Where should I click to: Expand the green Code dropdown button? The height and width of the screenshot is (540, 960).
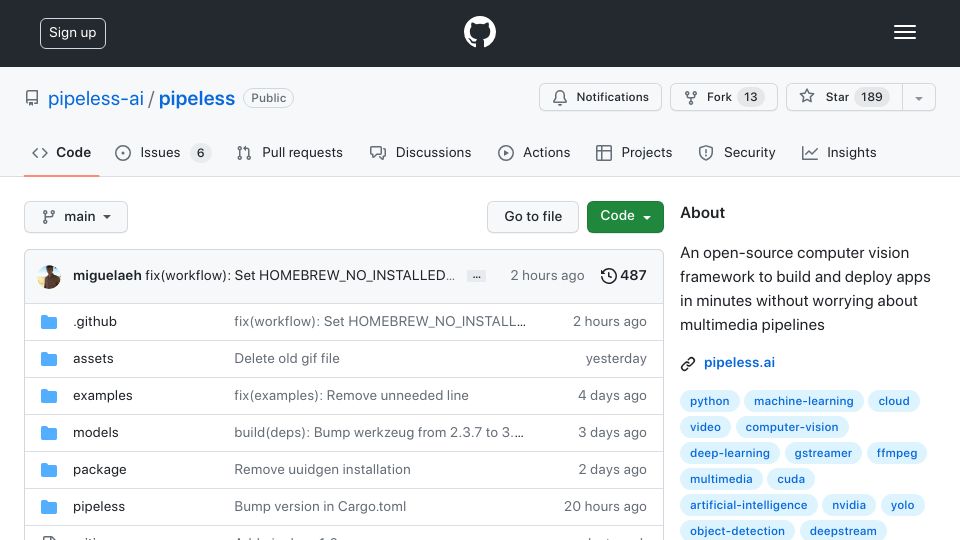pyautogui.click(x=625, y=217)
